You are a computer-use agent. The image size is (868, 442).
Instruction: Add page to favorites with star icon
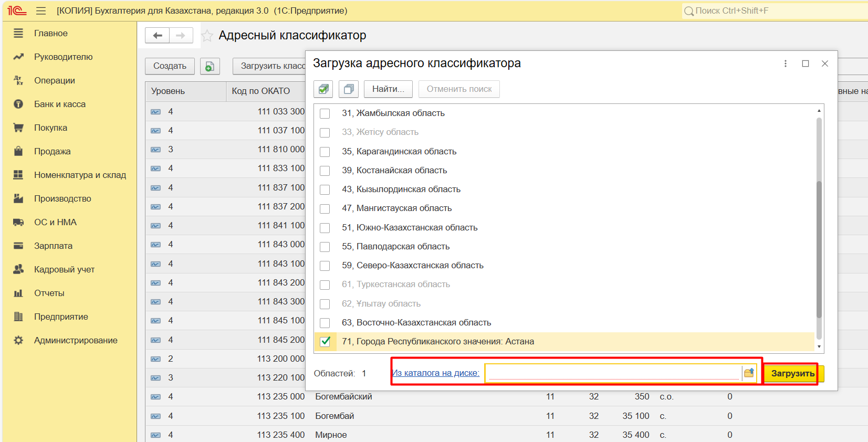pyautogui.click(x=207, y=36)
